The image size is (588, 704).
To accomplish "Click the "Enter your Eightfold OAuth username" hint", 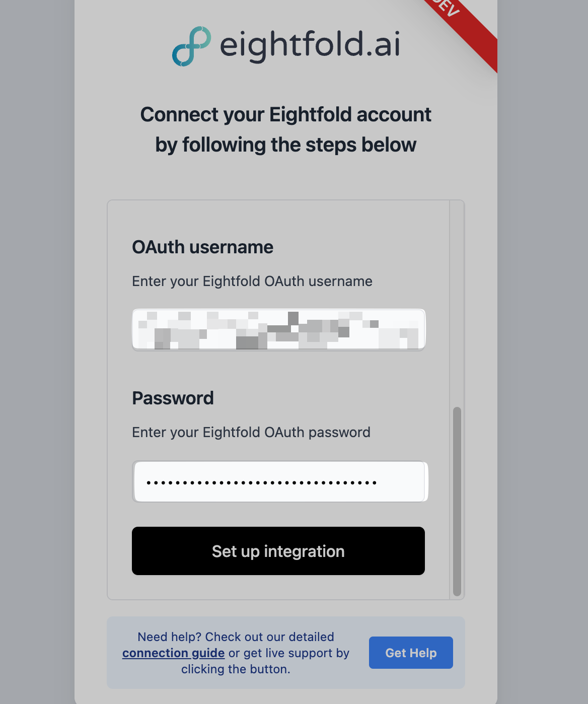I will (x=252, y=281).
